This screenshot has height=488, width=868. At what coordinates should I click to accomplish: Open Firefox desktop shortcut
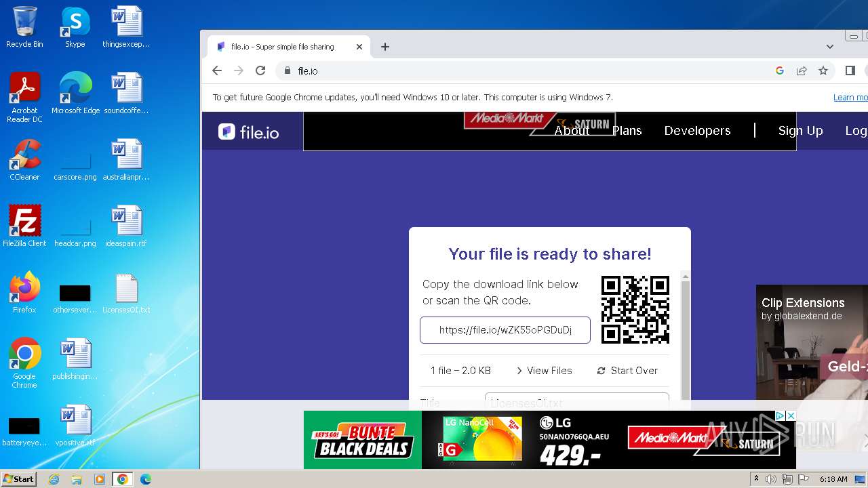pos(24,293)
